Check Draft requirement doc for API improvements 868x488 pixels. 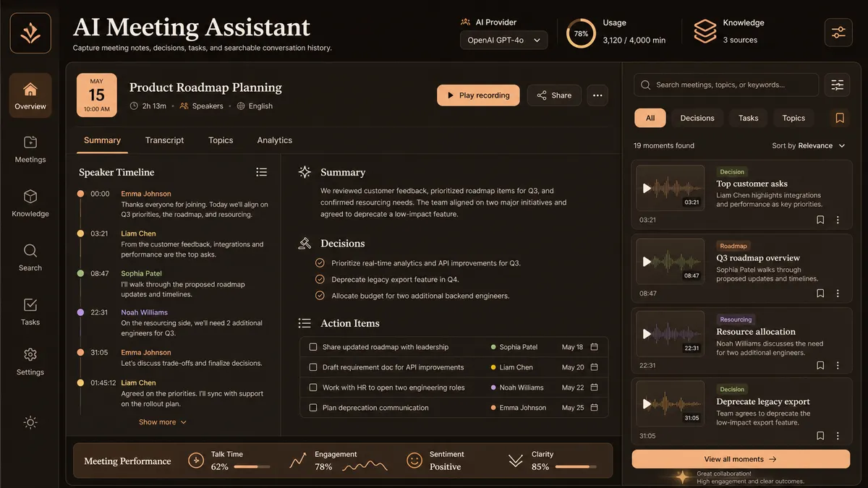coord(313,367)
